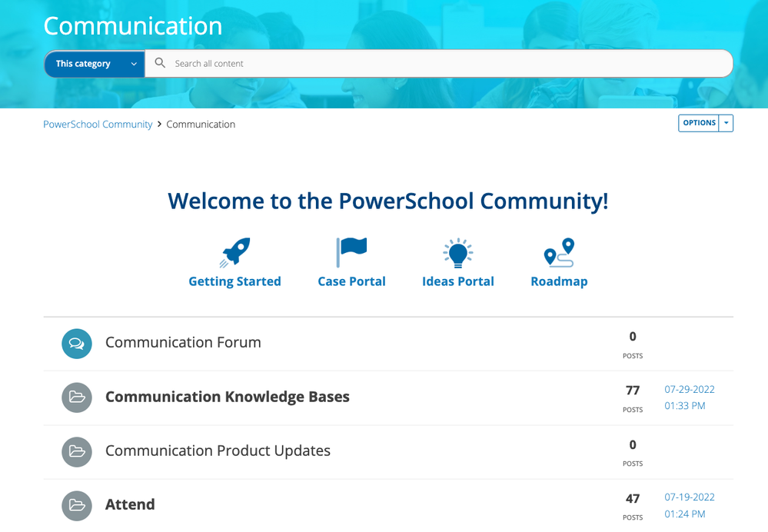Open the Case Portal link
768x532 pixels.
[x=351, y=281]
